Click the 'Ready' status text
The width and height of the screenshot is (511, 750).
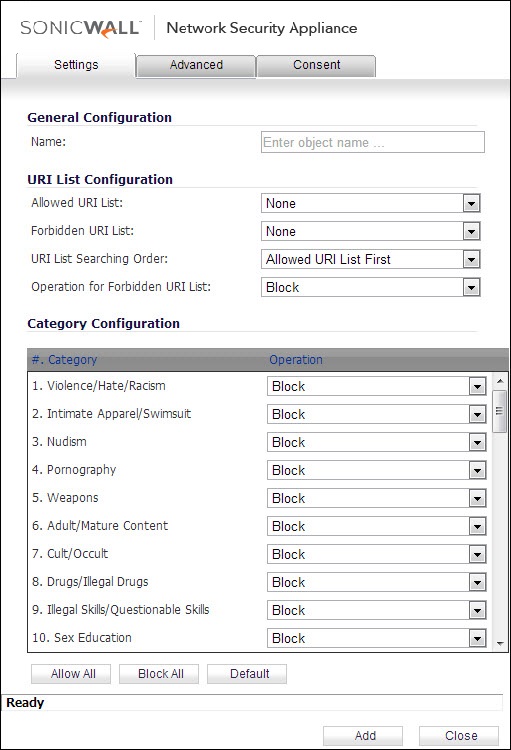(x=25, y=703)
